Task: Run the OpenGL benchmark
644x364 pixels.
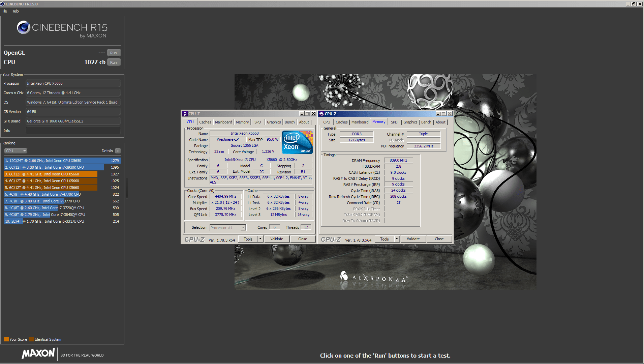Action: 114,53
